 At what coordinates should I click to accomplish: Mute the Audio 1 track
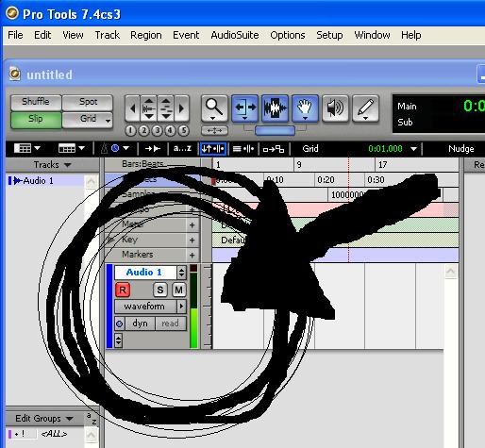point(178,290)
